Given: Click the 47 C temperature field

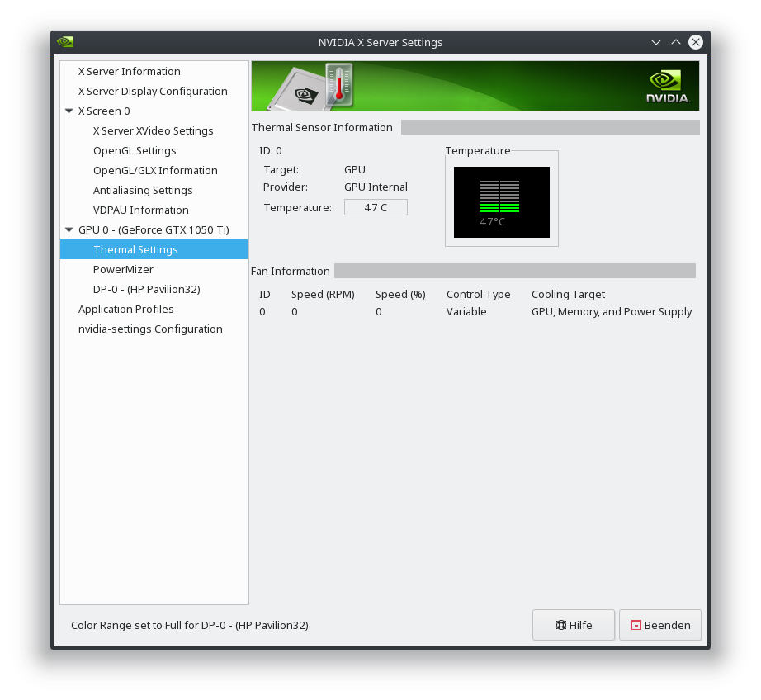Looking at the screenshot, I should click(376, 207).
